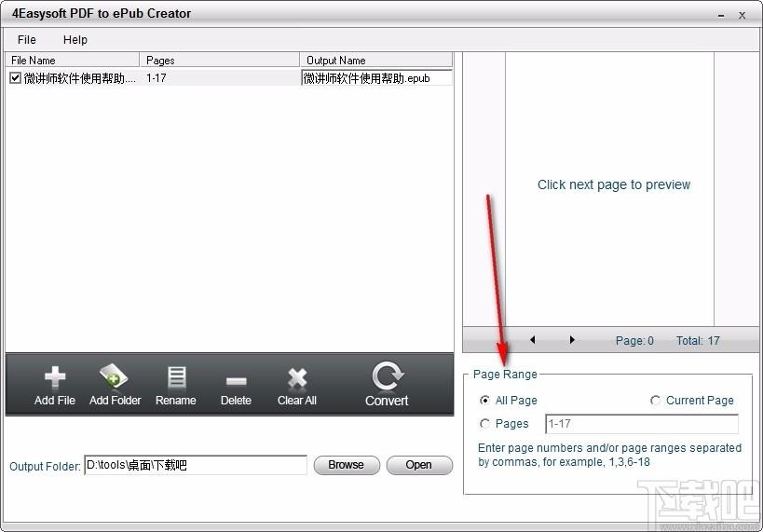
Task: Click the Total: 17 label
Action: [698, 340]
